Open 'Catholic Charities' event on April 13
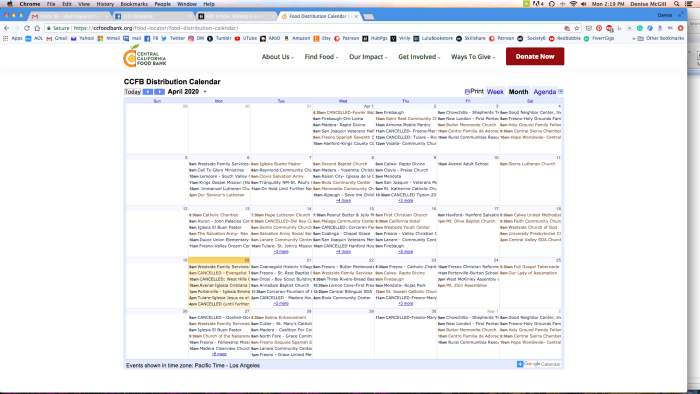This screenshot has width=700, height=394. 213,215
